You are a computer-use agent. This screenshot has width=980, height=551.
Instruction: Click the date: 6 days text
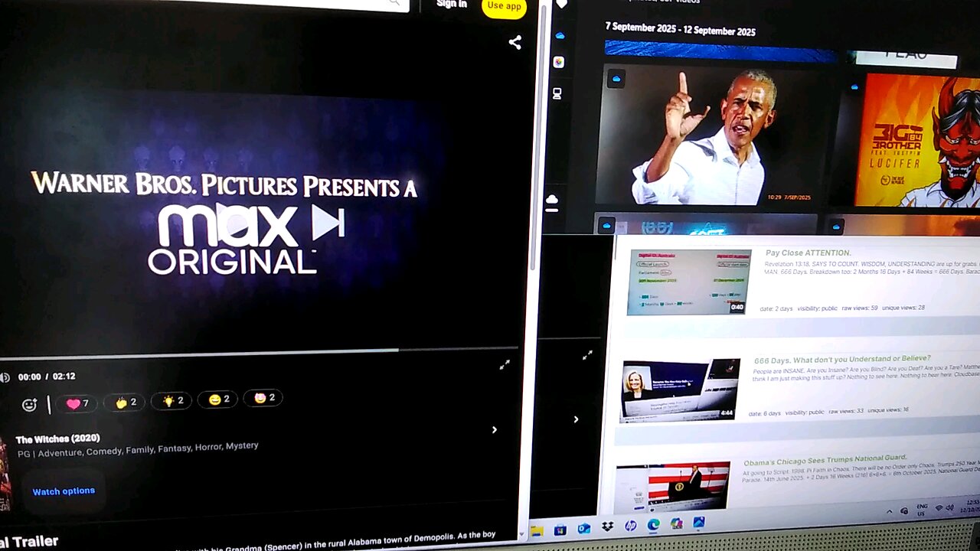[764, 413]
